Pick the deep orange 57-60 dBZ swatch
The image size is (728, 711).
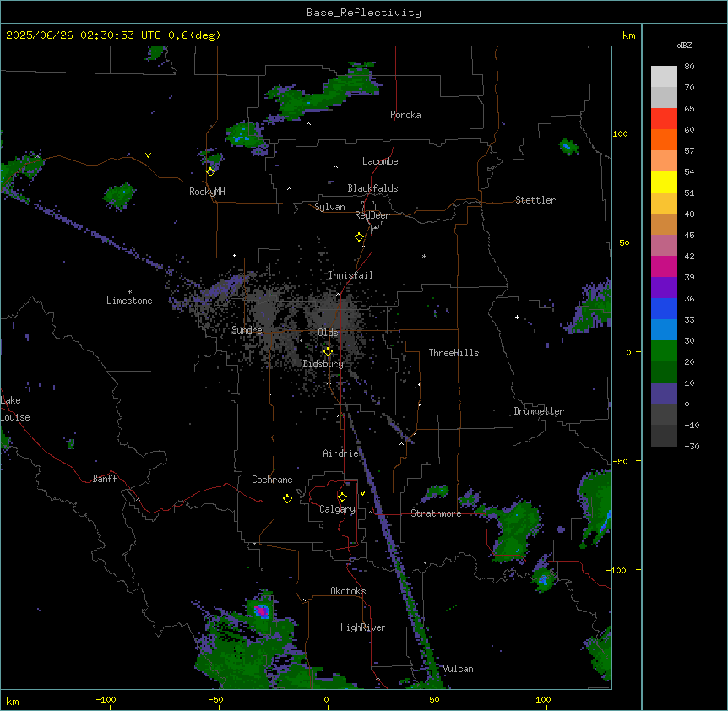point(664,139)
